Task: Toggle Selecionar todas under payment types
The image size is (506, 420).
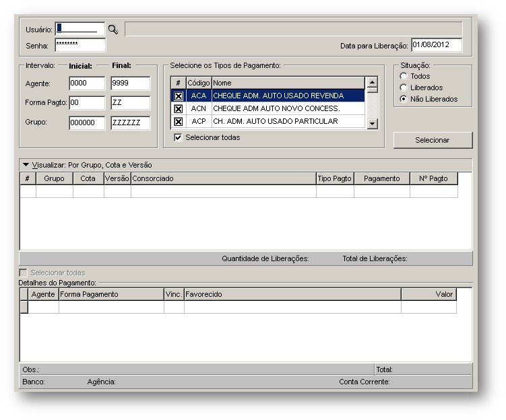Action: 178,137
